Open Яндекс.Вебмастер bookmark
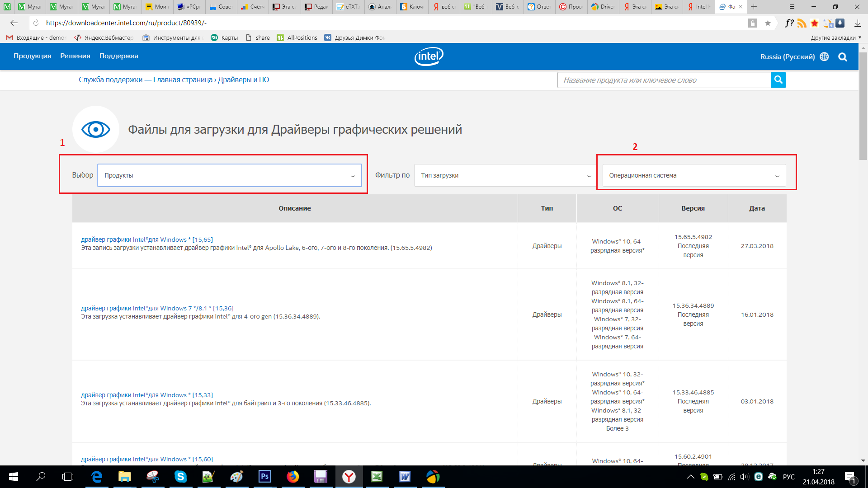This screenshot has height=488, width=868. tap(104, 38)
